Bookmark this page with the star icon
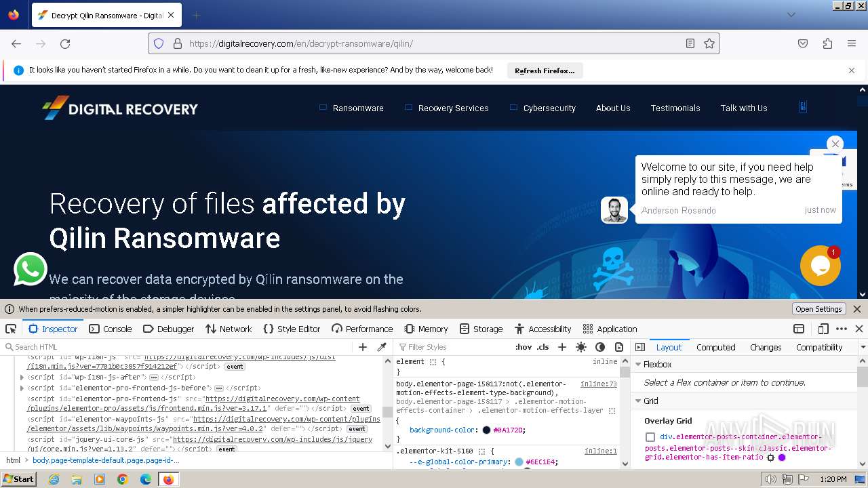 (709, 43)
